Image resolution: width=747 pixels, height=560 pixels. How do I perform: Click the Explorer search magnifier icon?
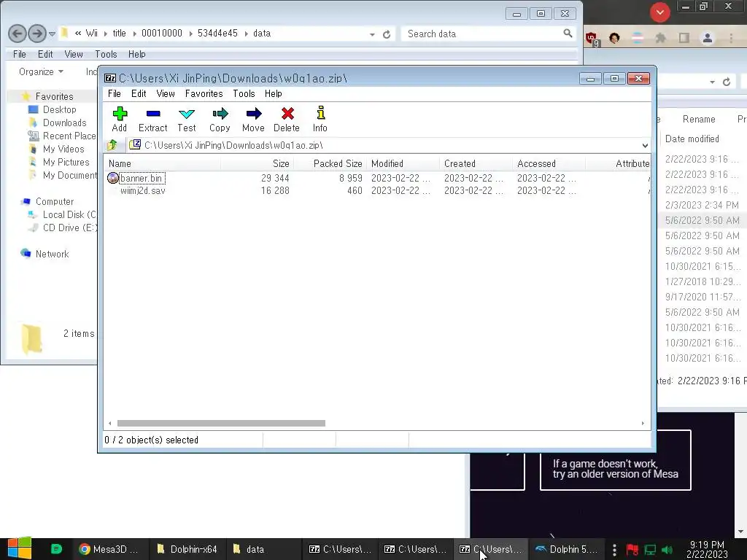pyautogui.click(x=568, y=33)
